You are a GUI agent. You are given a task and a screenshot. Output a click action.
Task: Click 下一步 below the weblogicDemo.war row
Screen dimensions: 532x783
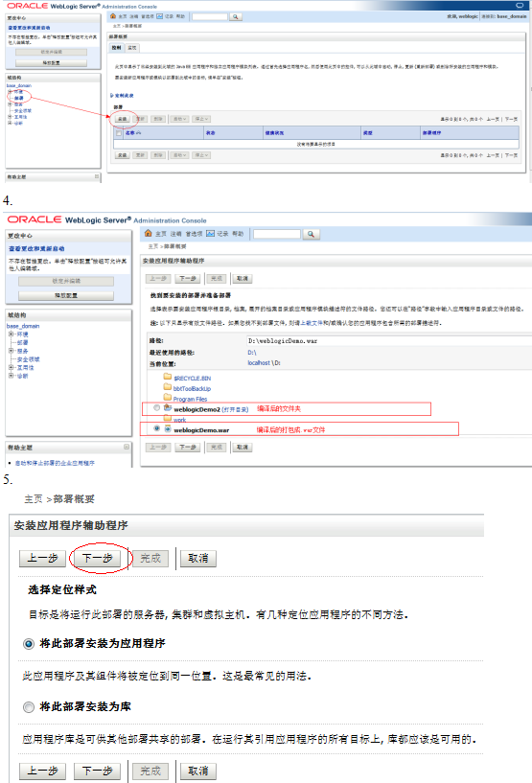(187, 448)
